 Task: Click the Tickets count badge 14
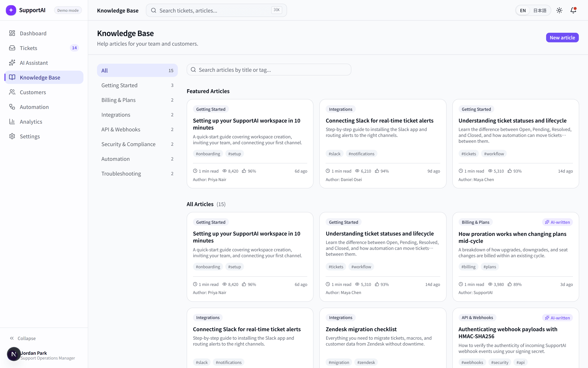click(x=74, y=48)
